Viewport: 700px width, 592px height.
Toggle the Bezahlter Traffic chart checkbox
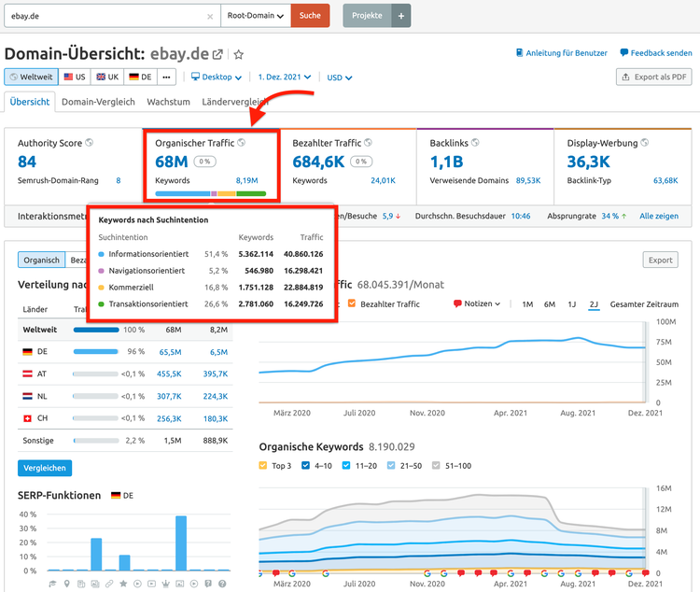pos(352,303)
